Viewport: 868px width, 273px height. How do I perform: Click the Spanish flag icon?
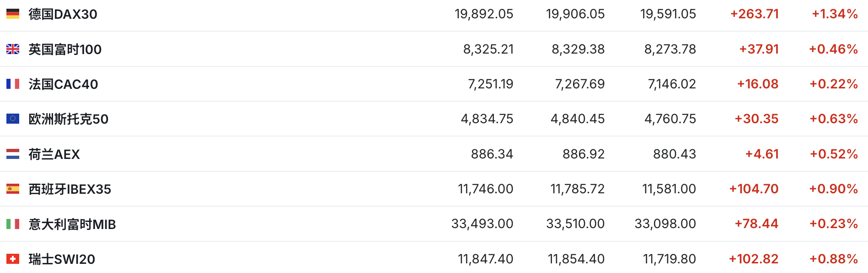click(x=13, y=189)
